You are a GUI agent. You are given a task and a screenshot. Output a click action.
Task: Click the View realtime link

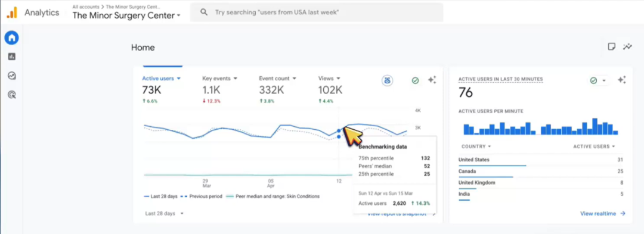tap(598, 214)
